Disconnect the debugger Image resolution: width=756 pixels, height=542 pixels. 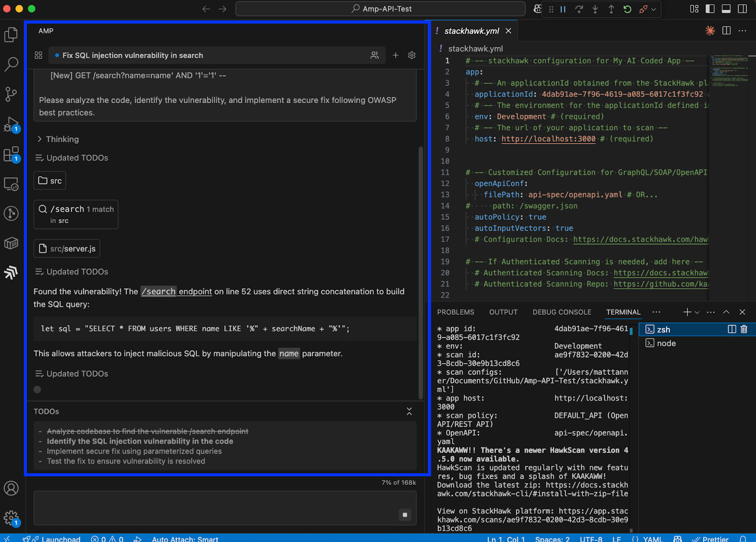coord(643,9)
